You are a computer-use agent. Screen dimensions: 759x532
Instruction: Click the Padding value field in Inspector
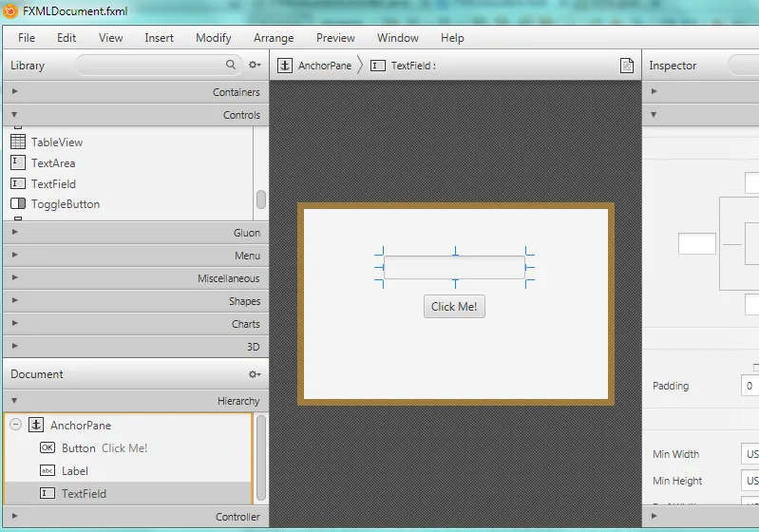(750, 386)
